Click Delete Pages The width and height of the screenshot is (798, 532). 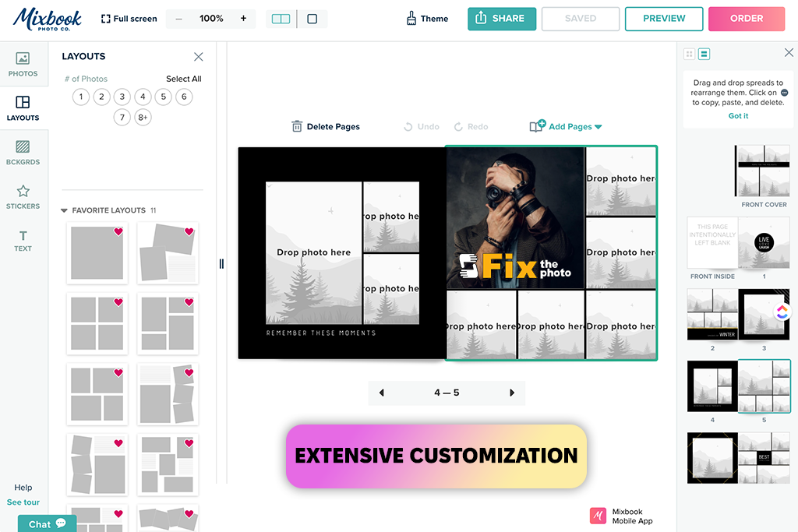[x=326, y=127]
